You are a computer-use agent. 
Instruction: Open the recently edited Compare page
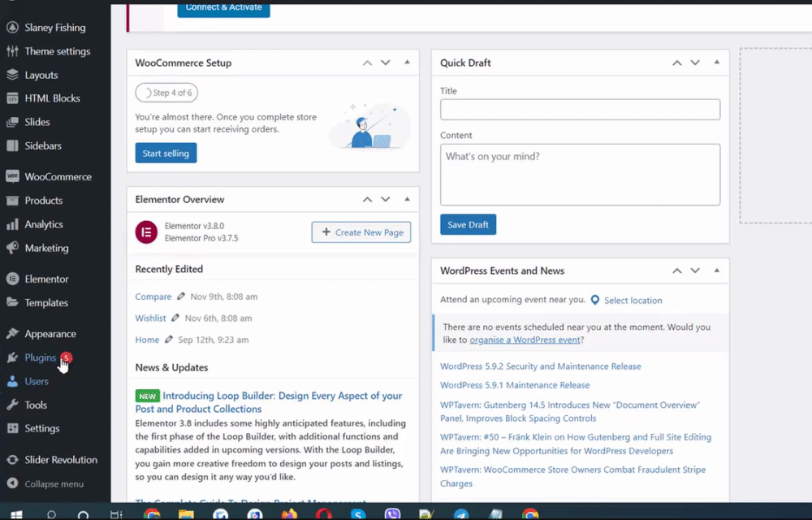[153, 297]
